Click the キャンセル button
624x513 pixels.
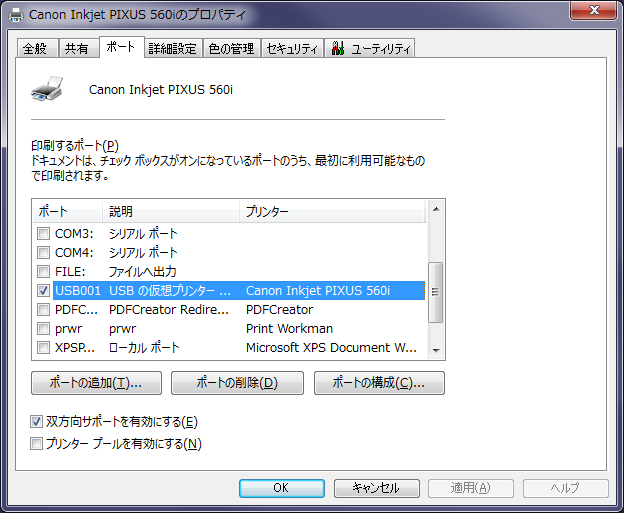coord(376,488)
